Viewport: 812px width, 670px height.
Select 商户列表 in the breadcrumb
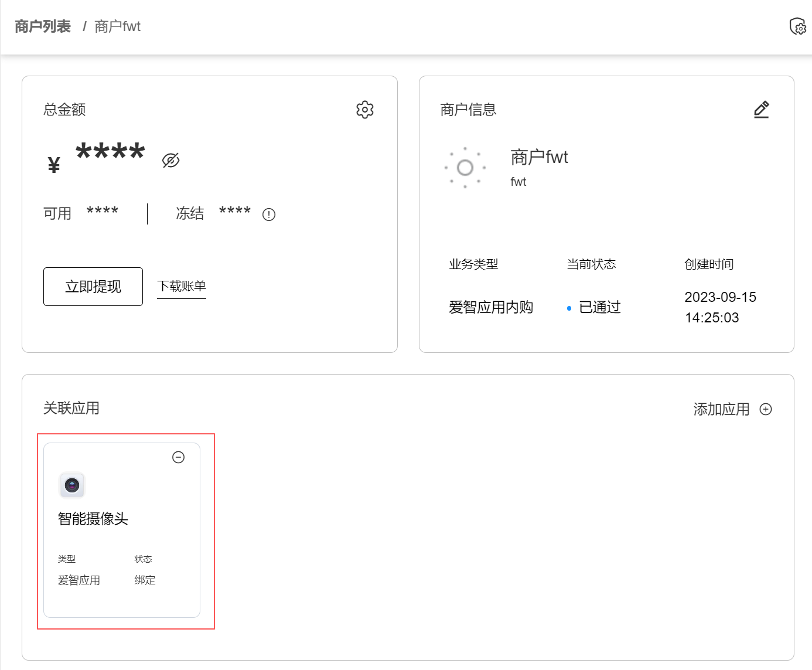click(x=42, y=26)
